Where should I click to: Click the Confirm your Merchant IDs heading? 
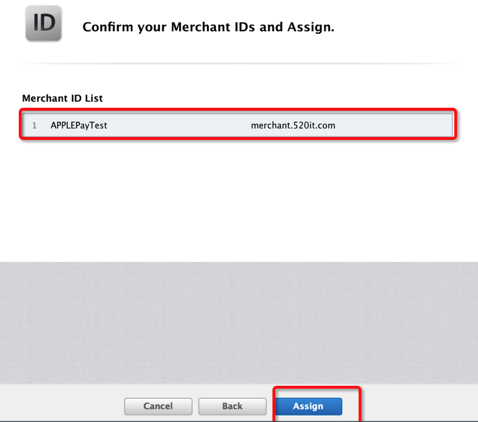pyautogui.click(x=208, y=27)
